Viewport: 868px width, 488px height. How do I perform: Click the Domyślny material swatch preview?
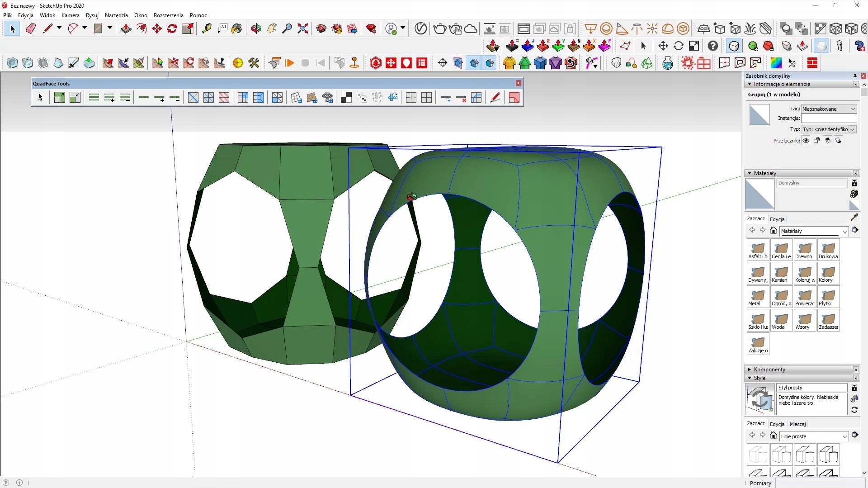(x=759, y=194)
